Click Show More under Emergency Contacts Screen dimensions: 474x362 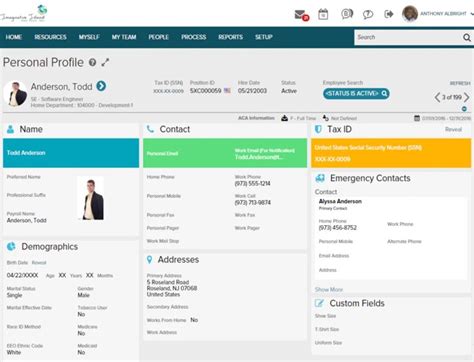pyautogui.click(x=329, y=289)
